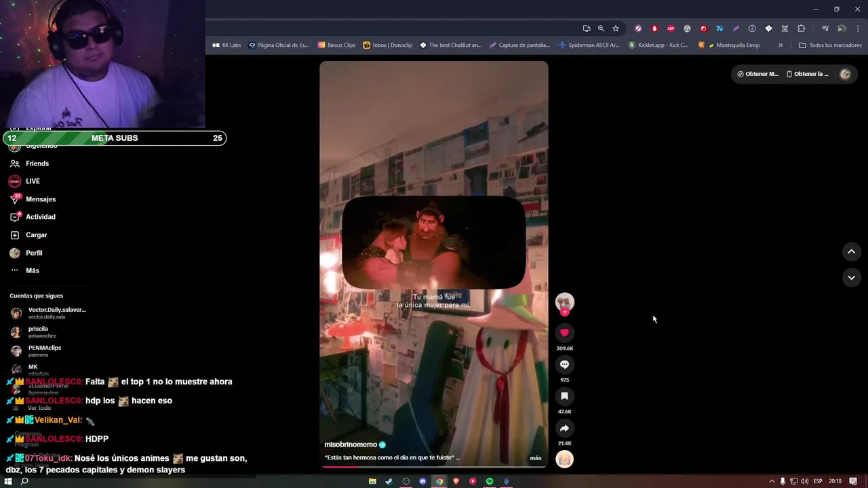Screen dimensions: 868x488
Task: Show hidden system tray icons
Action: coord(772,481)
